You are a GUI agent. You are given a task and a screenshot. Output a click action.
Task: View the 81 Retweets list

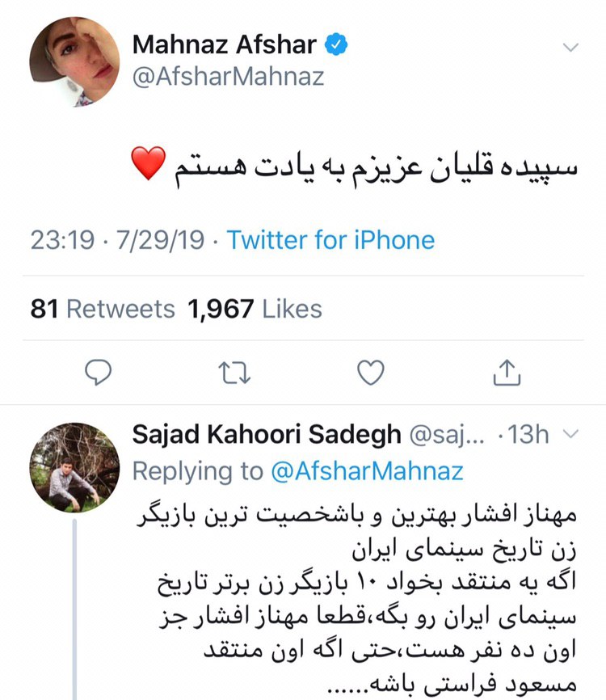103,308
